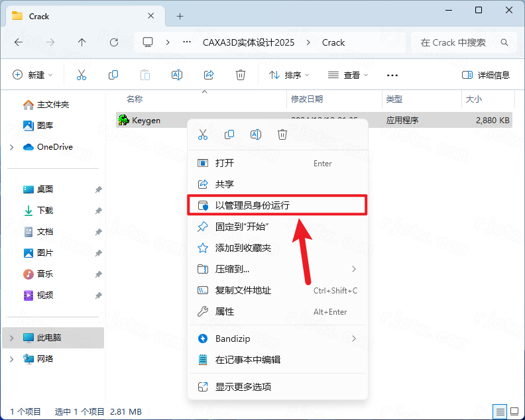Open the 排序 sort dropdown

tap(289, 75)
